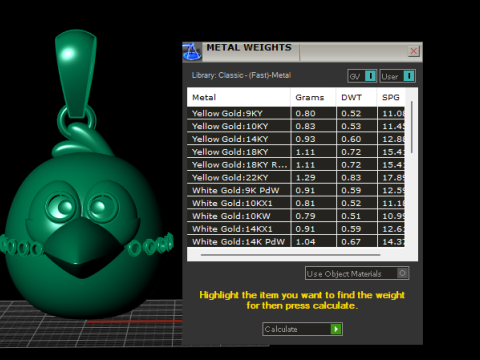Select White Gold:9K PdW row
Viewport: 480px width, 360px height.
coord(296,190)
